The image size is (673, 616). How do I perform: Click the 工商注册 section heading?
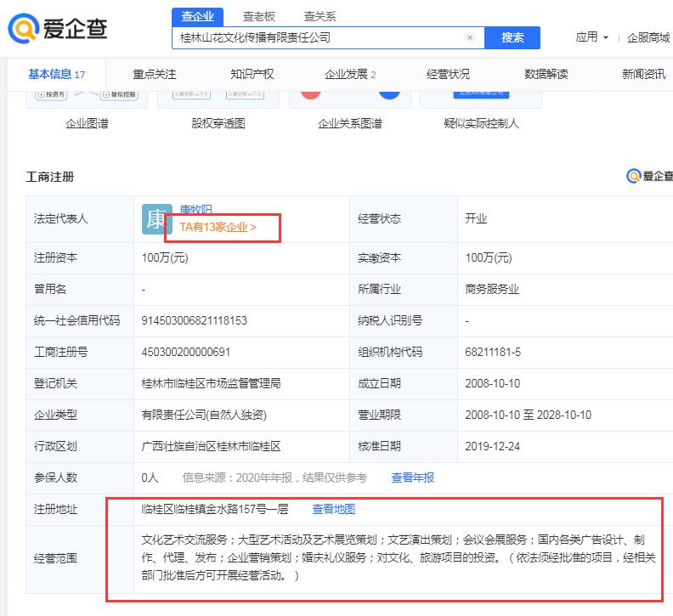pos(50,177)
